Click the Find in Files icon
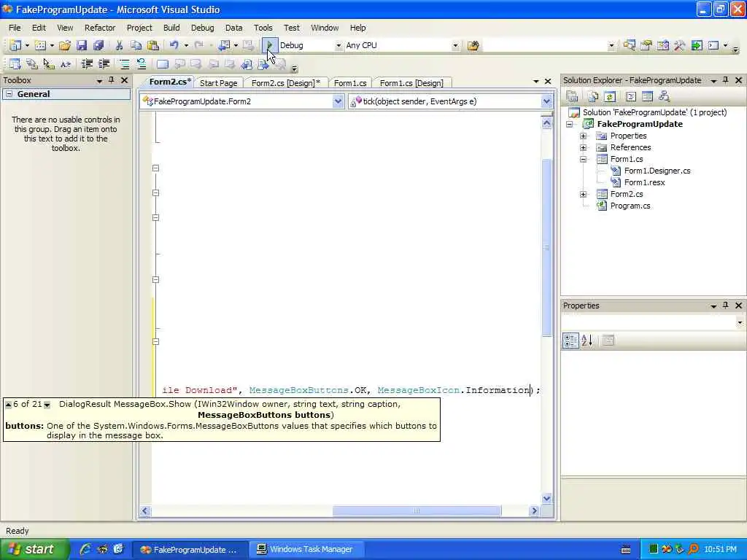This screenshot has width=747, height=560. click(473, 45)
